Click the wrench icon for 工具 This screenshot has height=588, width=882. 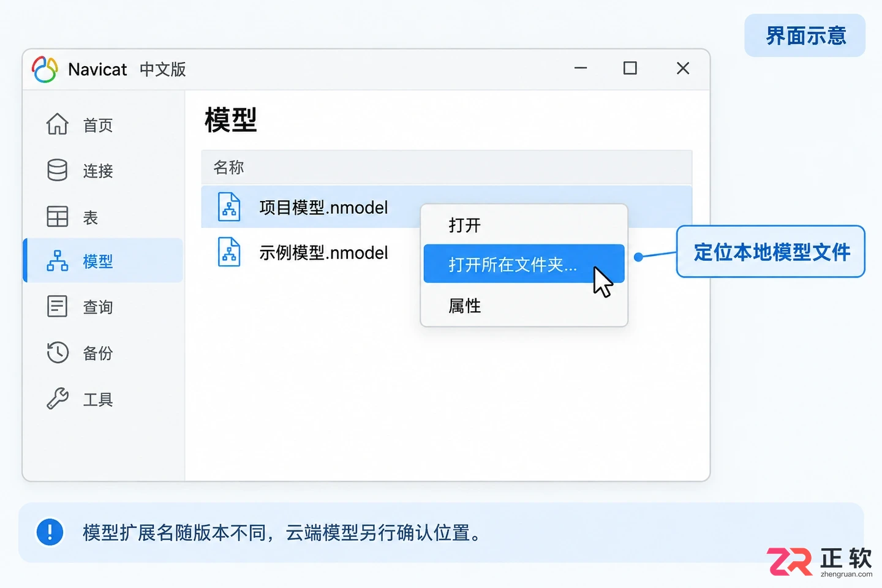coord(58,399)
